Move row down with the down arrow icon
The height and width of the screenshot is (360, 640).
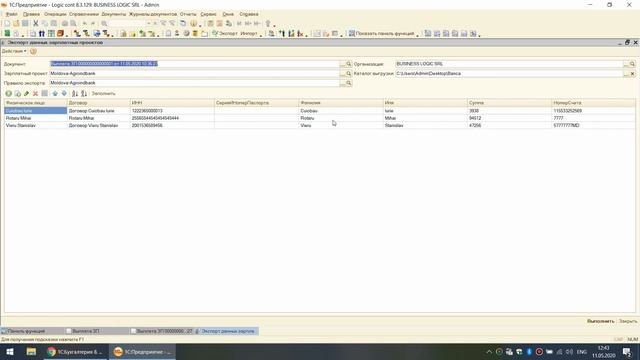point(64,93)
